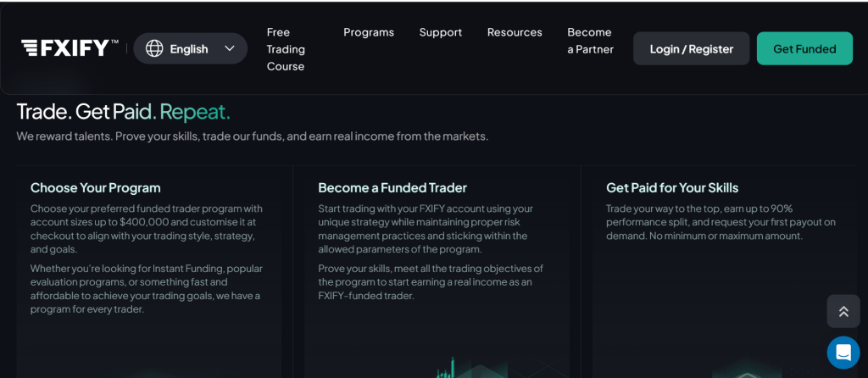The image size is (868, 378).
Task: Click the Trade. Get Paid. Repeat. headline
Action: (x=124, y=112)
